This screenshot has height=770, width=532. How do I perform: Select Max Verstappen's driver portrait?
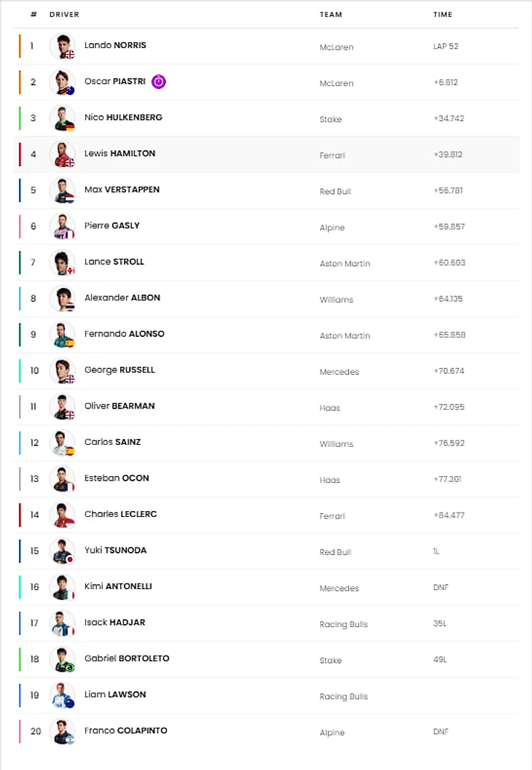[x=62, y=190]
